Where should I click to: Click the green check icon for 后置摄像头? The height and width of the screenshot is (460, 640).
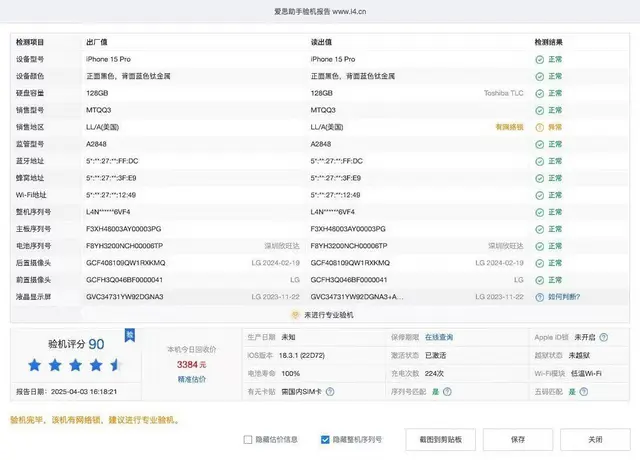[x=540, y=263]
